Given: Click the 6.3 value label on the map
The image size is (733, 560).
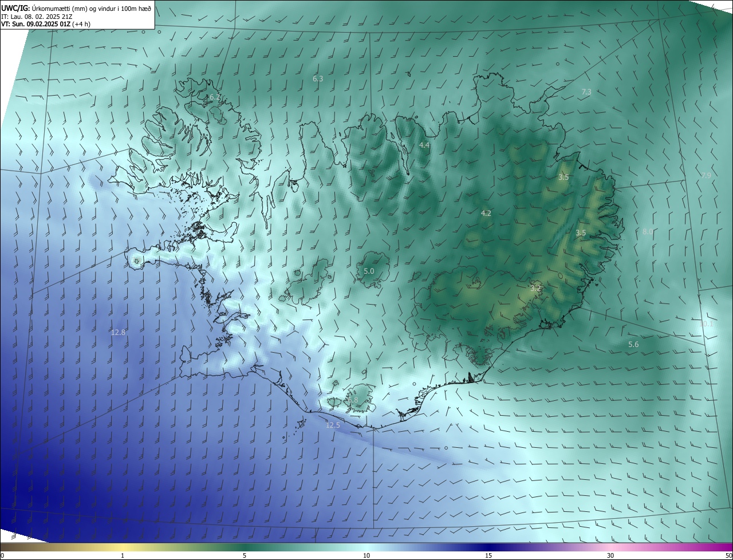Looking at the screenshot, I should click(318, 78).
